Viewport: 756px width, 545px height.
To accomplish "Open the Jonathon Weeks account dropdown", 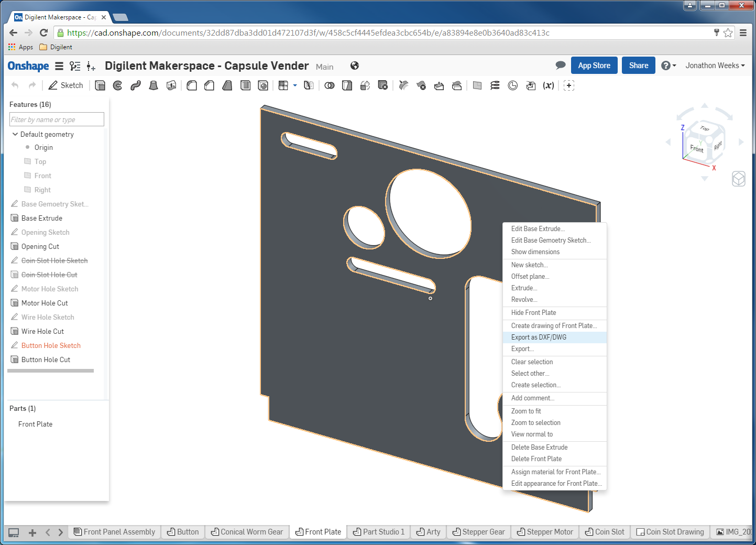I will tap(715, 66).
